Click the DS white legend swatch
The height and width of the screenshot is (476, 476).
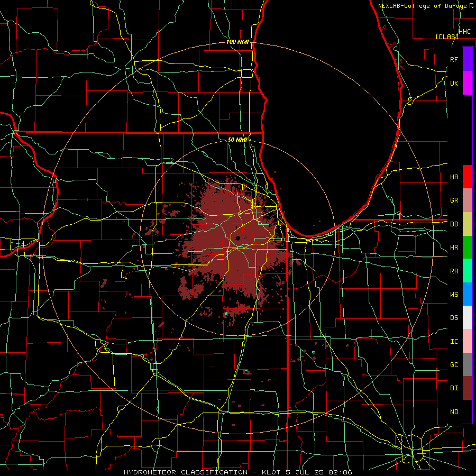coord(467,317)
